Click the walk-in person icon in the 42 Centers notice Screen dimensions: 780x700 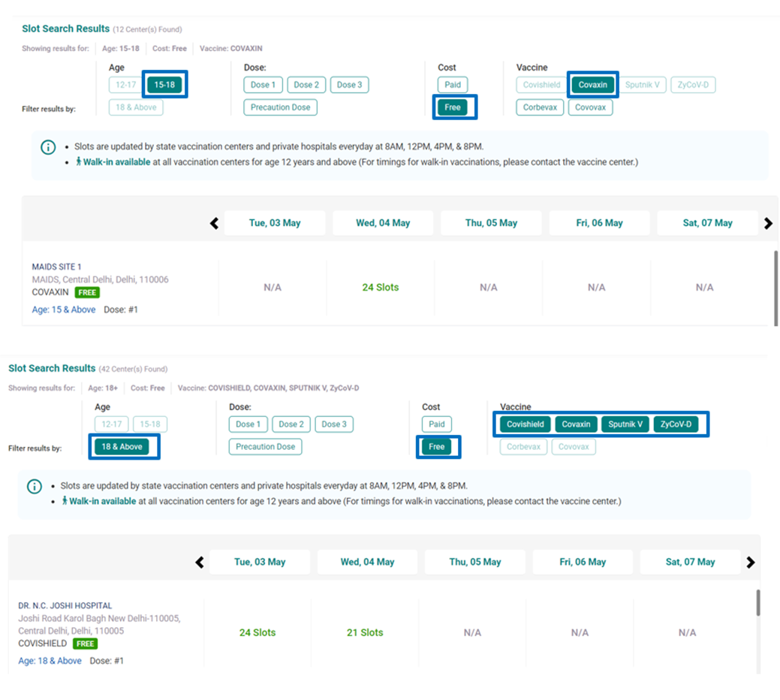65,501
